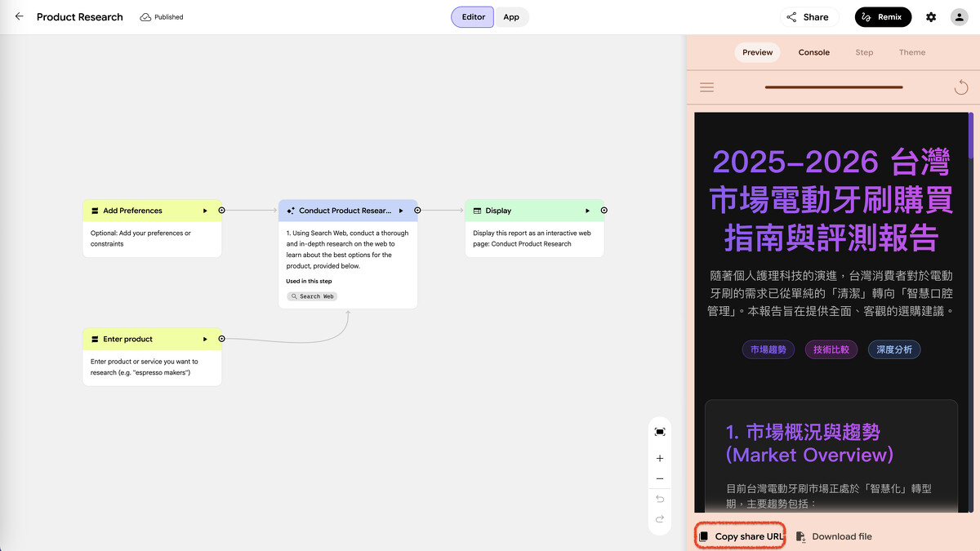The height and width of the screenshot is (551, 980).
Task: Open the settings gear icon
Action: coord(931,17)
